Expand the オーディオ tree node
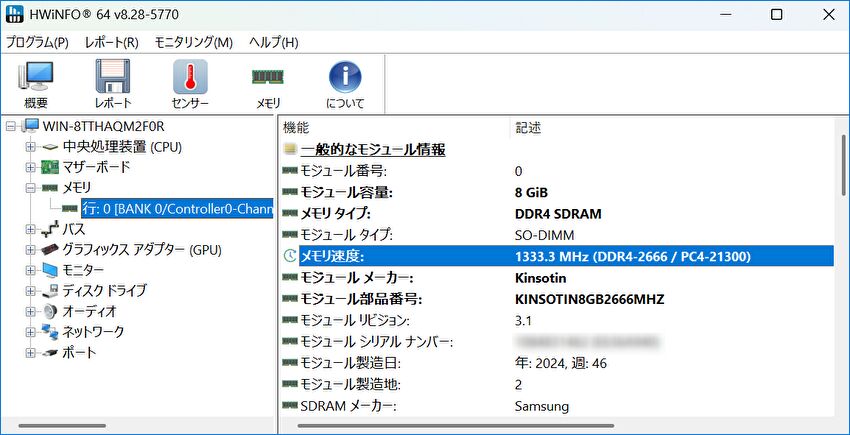 (x=30, y=311)
